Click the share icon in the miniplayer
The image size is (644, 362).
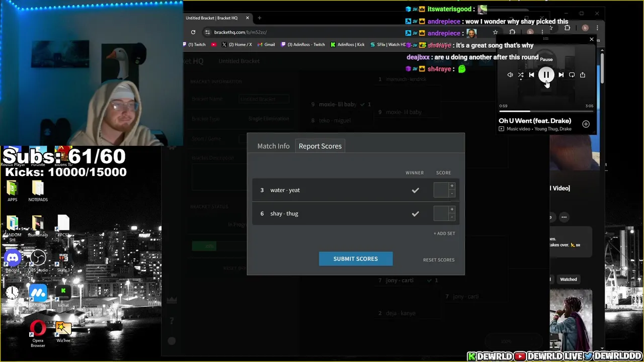[583, 75]
